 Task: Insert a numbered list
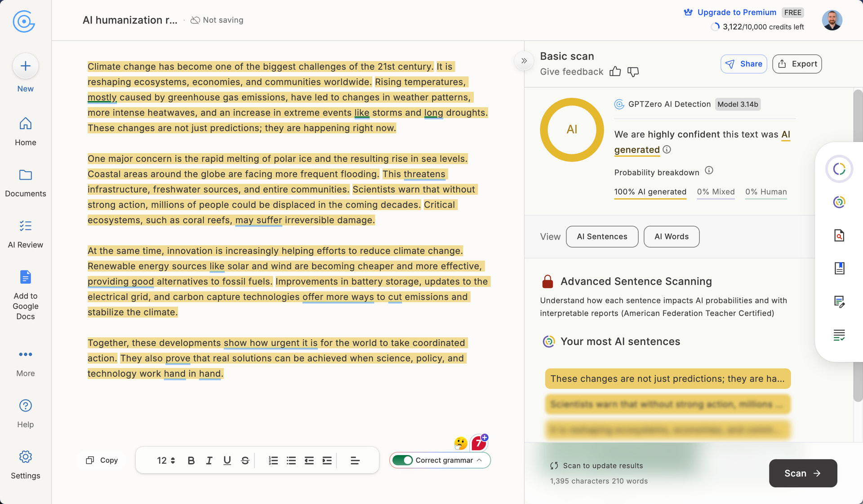click(x=273, y=460)
